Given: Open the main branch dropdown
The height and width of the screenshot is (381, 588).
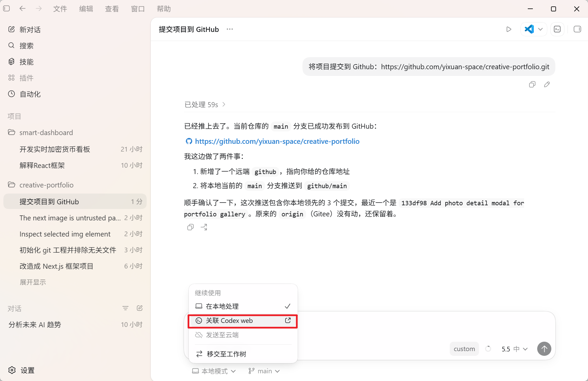Looking at the screenshot, I should tap(264, 371).
